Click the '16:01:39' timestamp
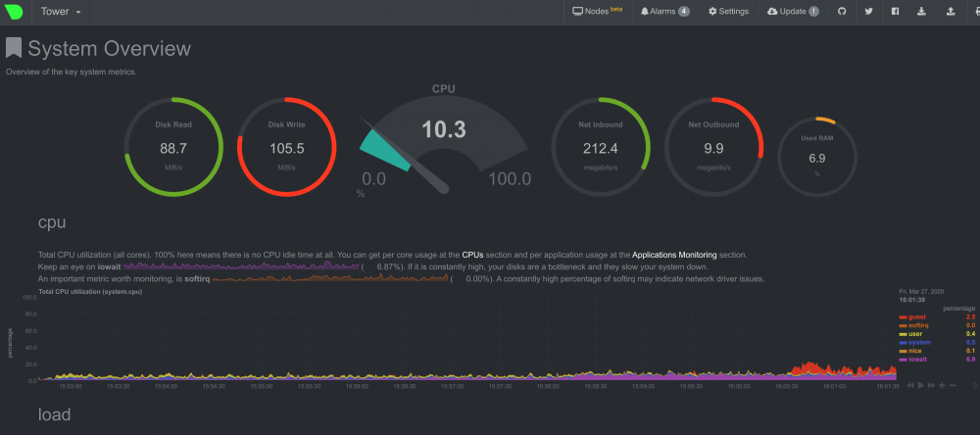This screenshot has width=980, height=435. pos(912,300)
